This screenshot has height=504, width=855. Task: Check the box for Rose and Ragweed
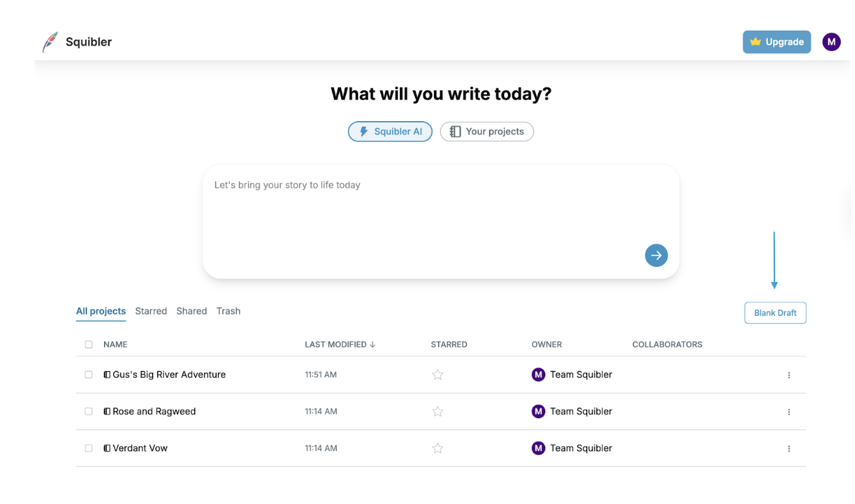click(x=88, y=411)
